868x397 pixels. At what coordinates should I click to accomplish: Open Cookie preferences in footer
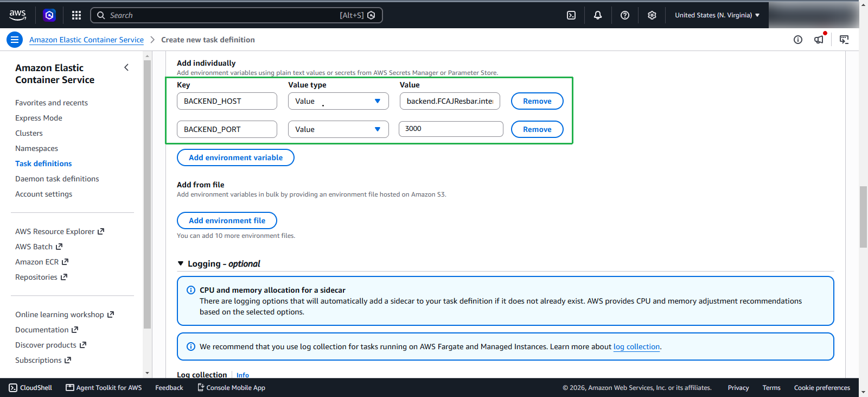coord(822,388)
